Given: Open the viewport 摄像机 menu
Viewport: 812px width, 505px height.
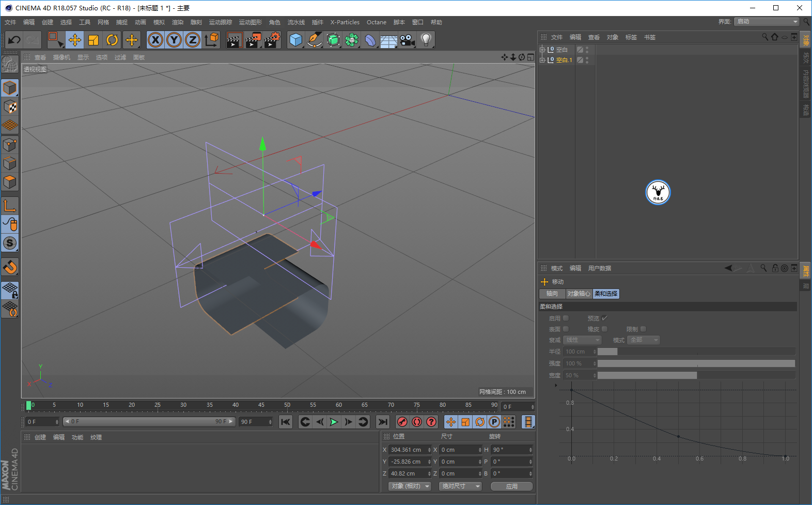Looking at the screenshot, I should coord(61,57).
